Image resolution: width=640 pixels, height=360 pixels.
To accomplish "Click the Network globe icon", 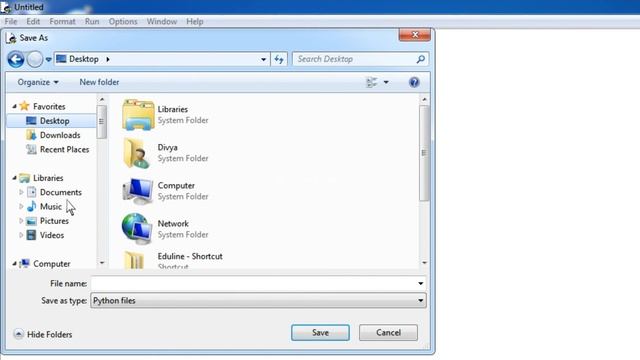I will pyautogui.click(x=137, y=229).
